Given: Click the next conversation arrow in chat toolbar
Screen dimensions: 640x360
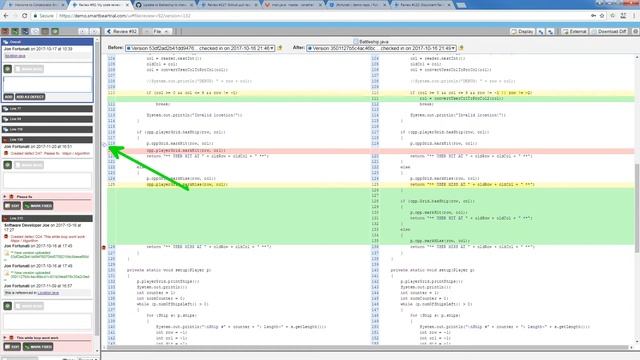Looking at the screenshot, I should (94, 31).
